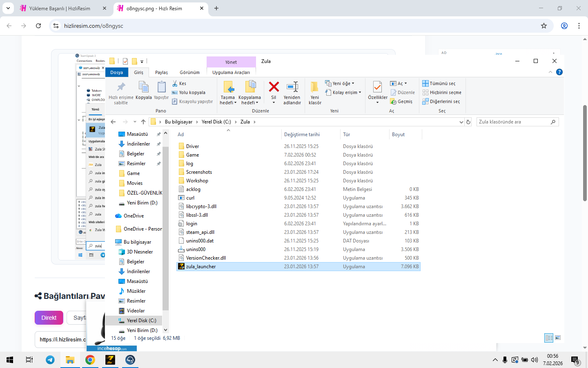588x368 pixels.
Task: Open the Zula game icon in taskbar
Action: pyautogui.click(x=110, y=360)
